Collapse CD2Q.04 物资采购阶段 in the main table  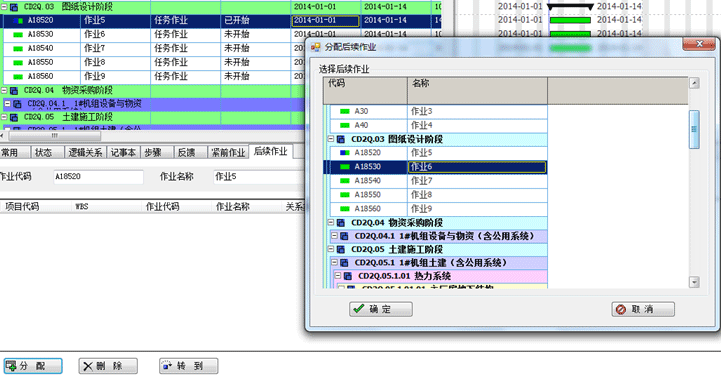4,90
